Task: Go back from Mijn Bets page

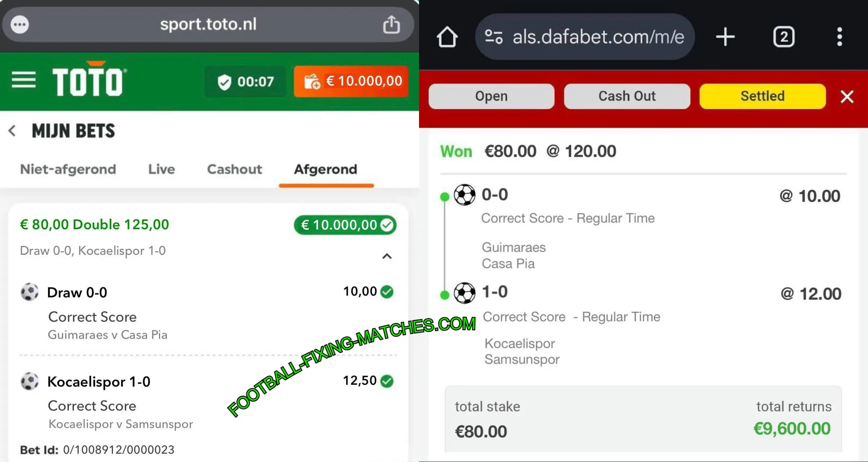Action: tap(12, 131)
